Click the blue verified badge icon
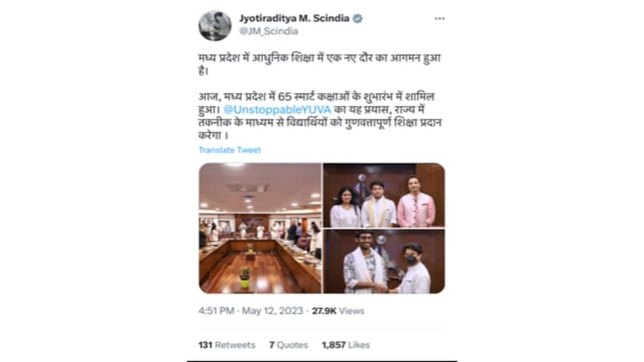The height and width of the screenshot is (362, 644). [x=358, y=19]
